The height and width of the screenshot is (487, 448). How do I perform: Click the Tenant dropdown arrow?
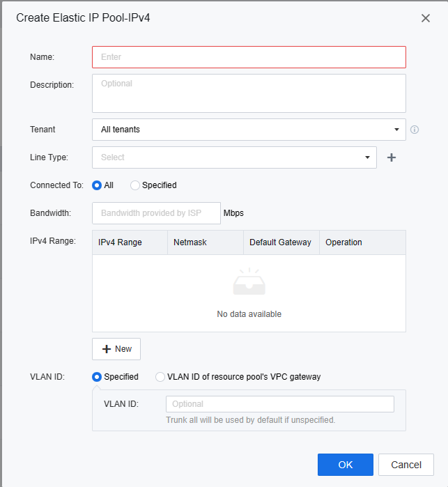tap(396, 130)
